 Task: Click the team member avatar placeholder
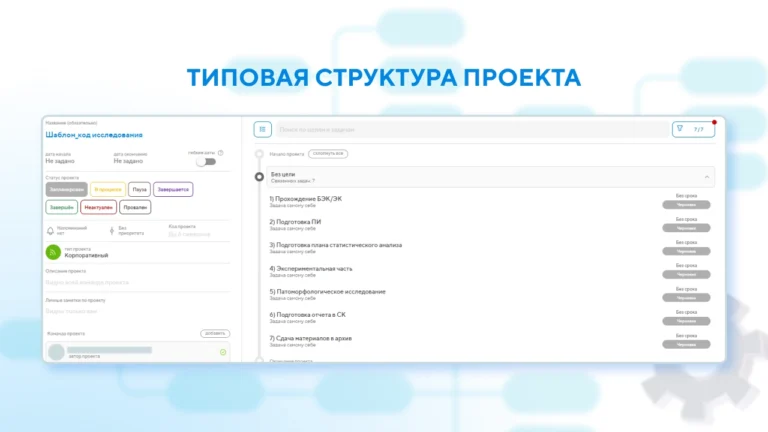click(56, 352)
